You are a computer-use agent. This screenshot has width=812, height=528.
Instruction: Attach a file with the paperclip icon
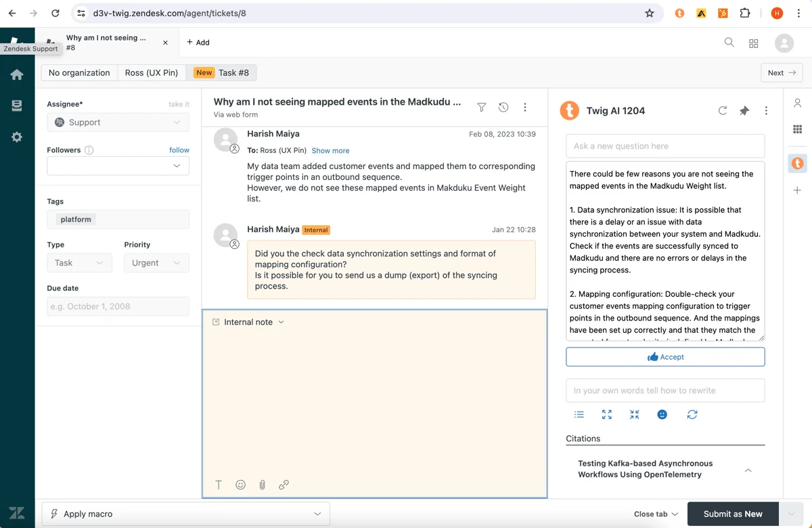point(262,485)
